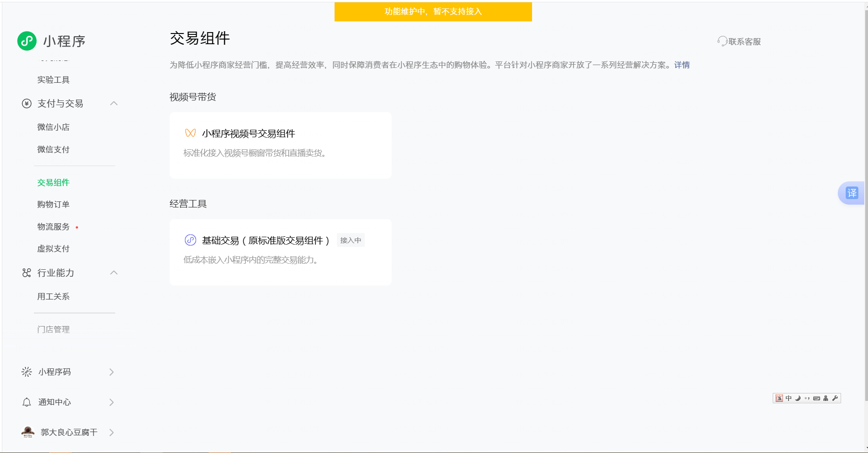This screenshot has height=453, width=868.
Task: Open 物流服务 in the sidebar
Action: coord(53,226)
